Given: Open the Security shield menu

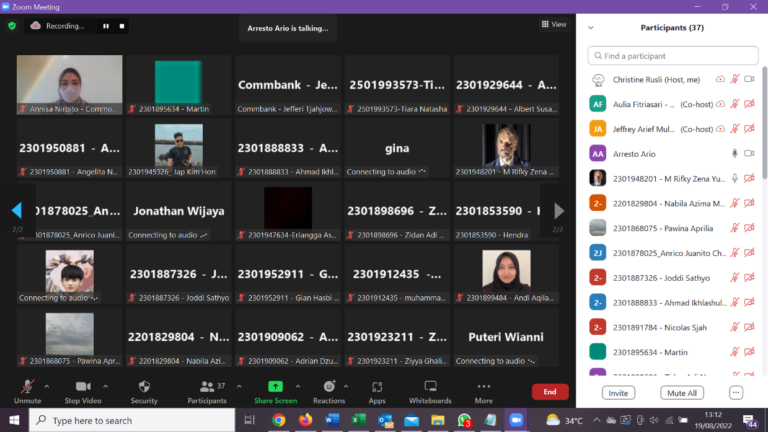Looking at the screenshot, I should [144, 392].
